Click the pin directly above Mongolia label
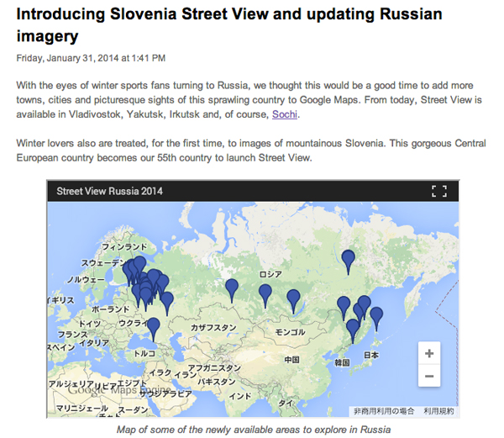The image size is (504, 438). pos(293,299)
